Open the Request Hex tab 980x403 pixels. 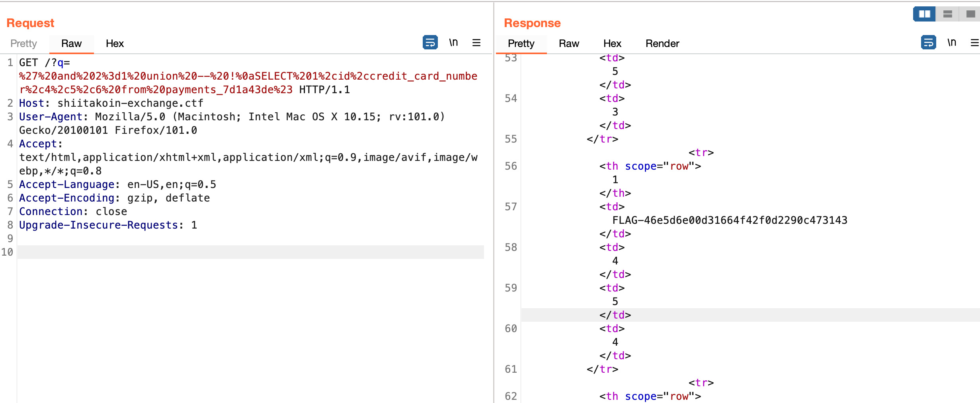115,43
